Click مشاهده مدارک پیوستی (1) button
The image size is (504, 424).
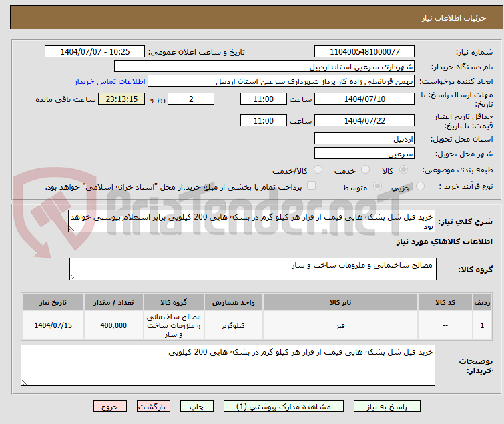284,407
